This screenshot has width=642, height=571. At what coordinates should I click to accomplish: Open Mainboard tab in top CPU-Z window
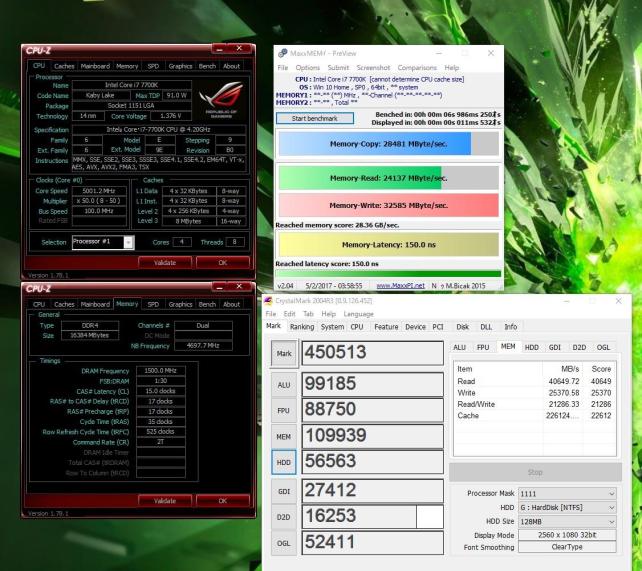[95, 66]
